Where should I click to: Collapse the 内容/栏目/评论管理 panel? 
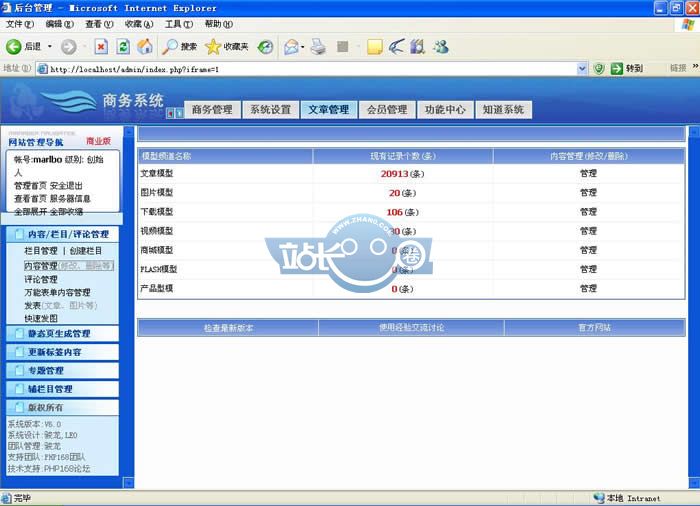(63, 234)
